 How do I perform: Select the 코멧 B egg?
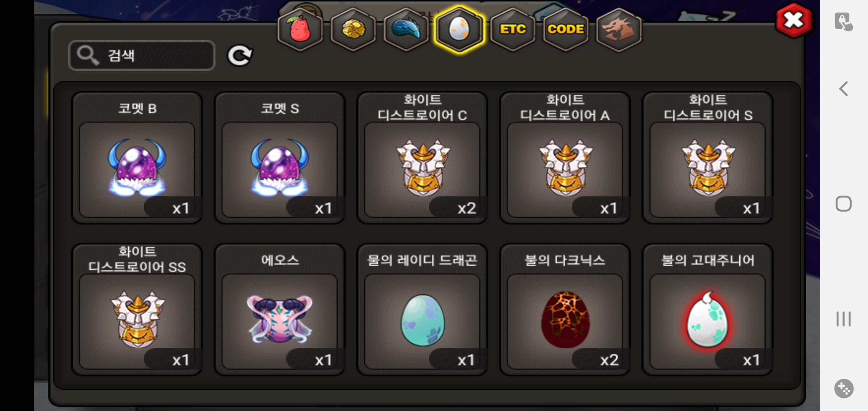click(137, 158)
